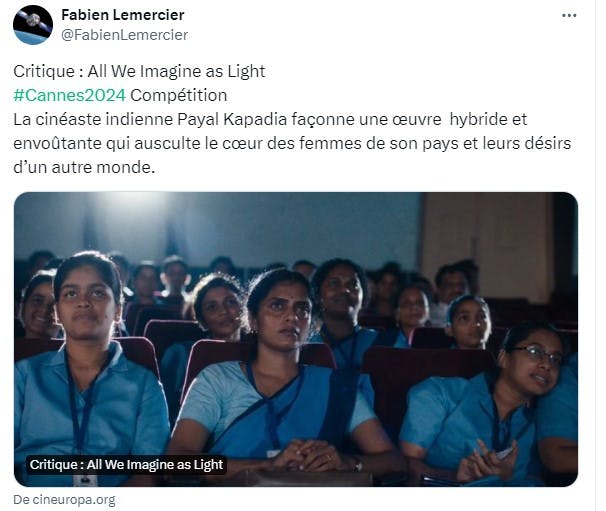Screen dimensions: 606x511
Task: Open the three-dot more options menu
Action: click(569, 15)
